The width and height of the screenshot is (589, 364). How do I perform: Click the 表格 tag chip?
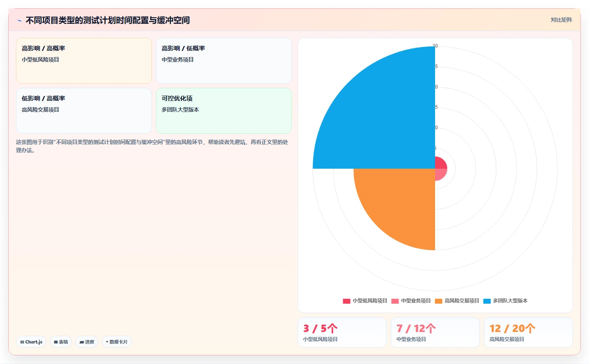(x=61, y=342)
